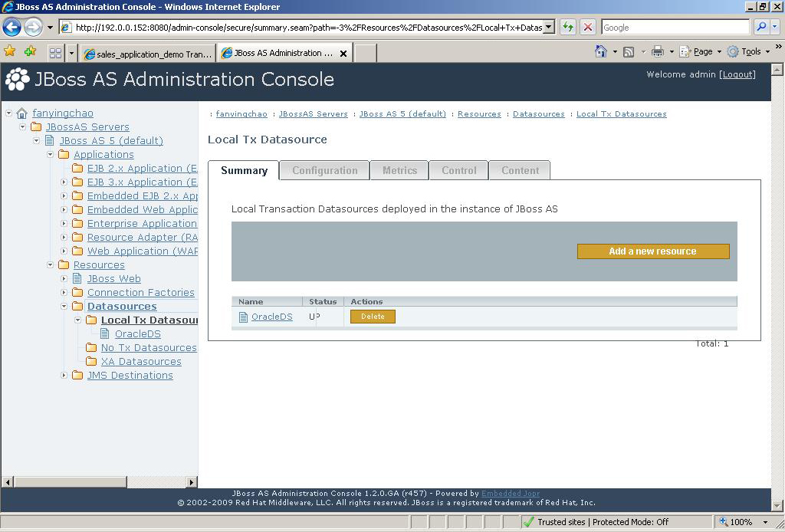
Task: Select the sales_application_demo browser tab
Action: click(x=148, y=54)
